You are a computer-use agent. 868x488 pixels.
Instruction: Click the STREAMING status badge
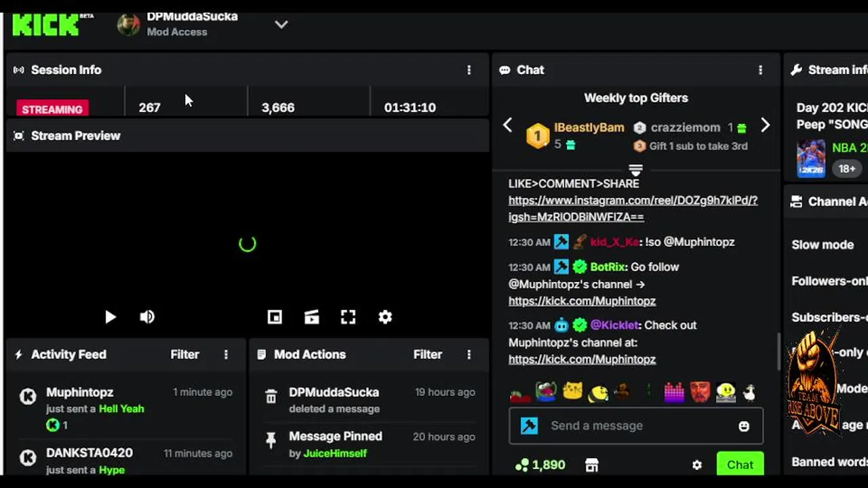coord(52,108)
